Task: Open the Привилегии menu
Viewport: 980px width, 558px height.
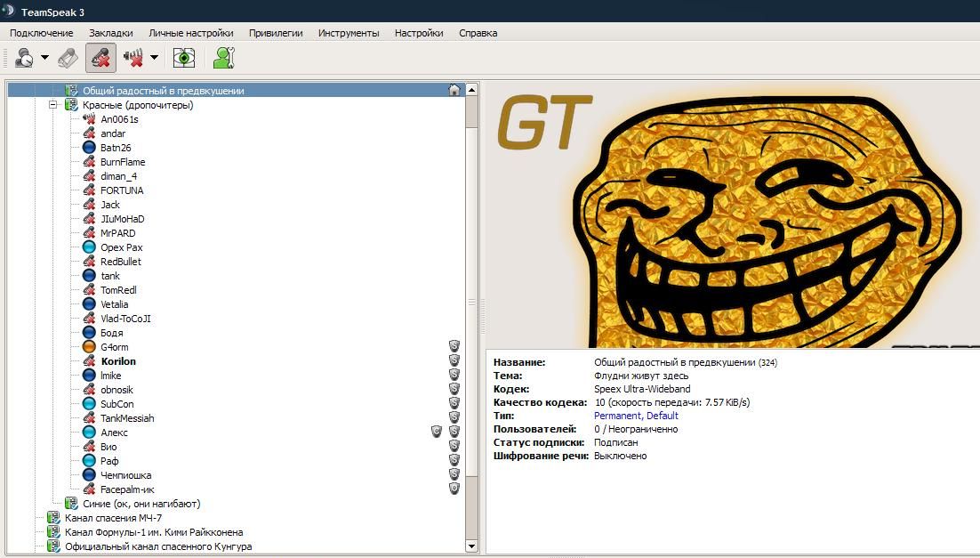Action: pos(276,33)
